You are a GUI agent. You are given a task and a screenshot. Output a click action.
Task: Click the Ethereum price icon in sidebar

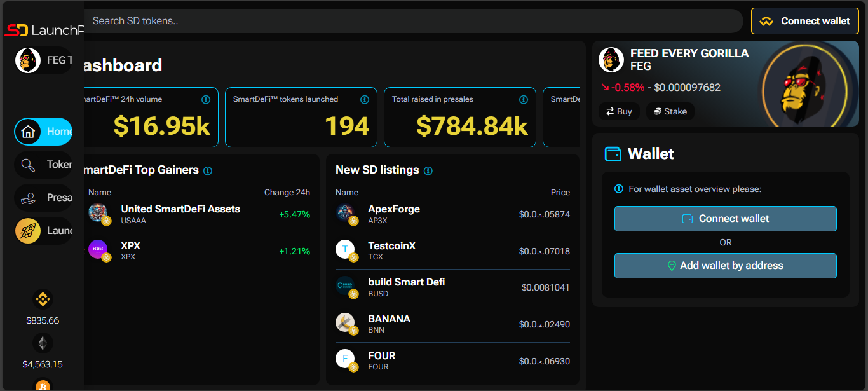coord(43,343)
